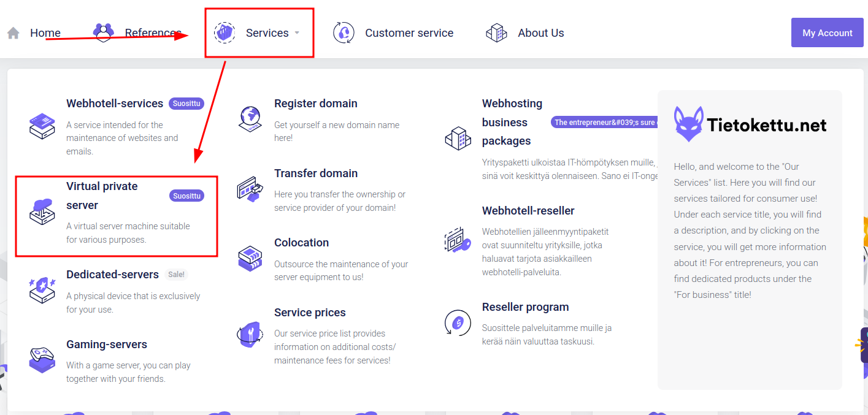Click the Transfer domain icon
The image size is (868, 415).
[250, 189]
